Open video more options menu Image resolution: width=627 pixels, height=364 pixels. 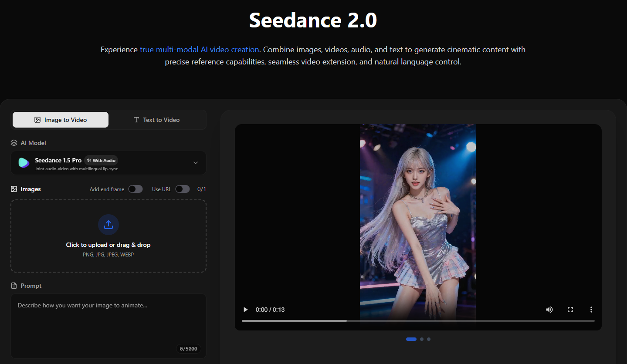(591, 310)
